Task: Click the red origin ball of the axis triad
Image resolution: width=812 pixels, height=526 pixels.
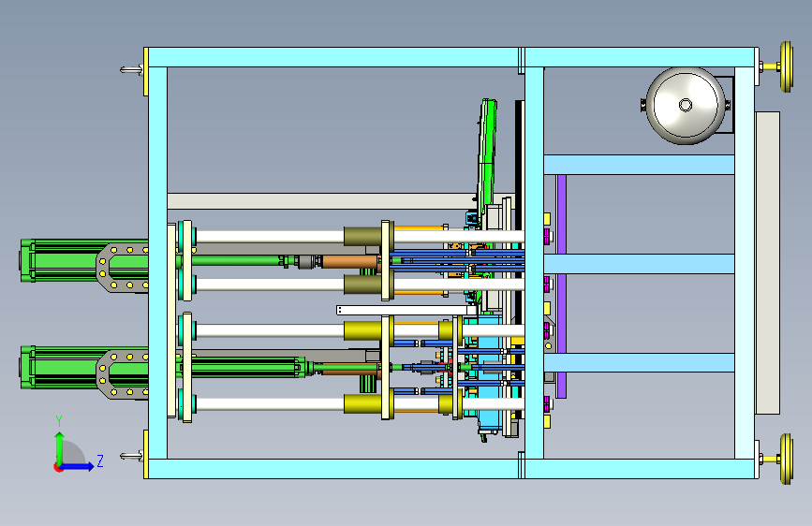Action: 58,467
